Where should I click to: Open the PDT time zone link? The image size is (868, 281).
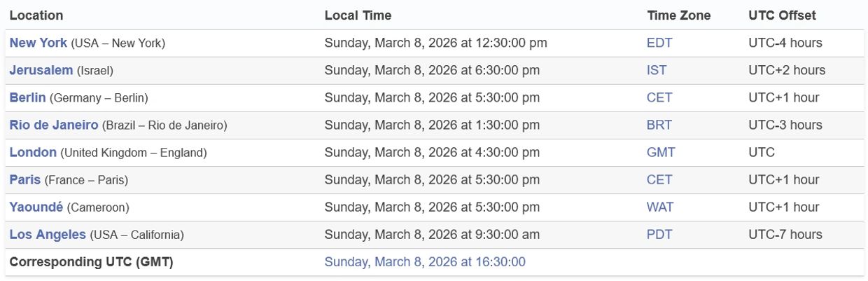[x=659, y=234]
